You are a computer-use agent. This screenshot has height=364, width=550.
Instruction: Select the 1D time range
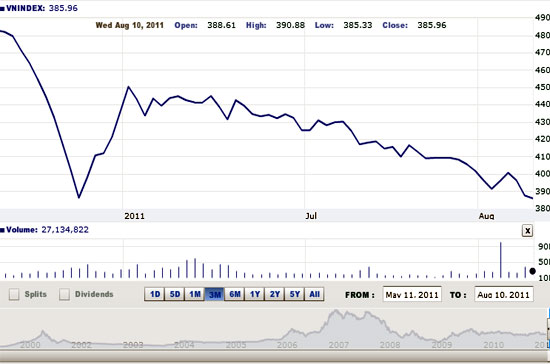point(155,294)
